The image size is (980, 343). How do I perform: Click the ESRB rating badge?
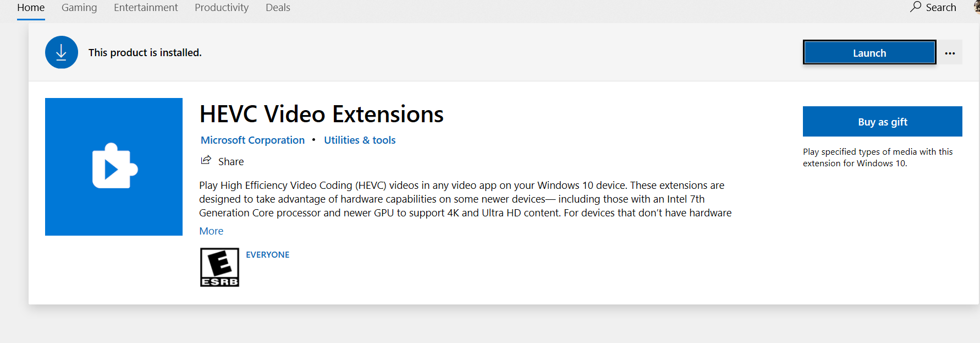click(x=219, y=267)
